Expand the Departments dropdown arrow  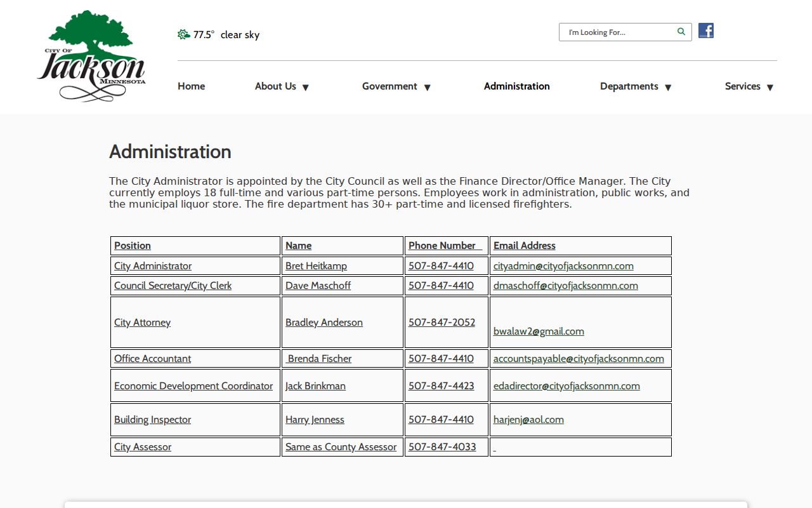click(x=668, y=88)
